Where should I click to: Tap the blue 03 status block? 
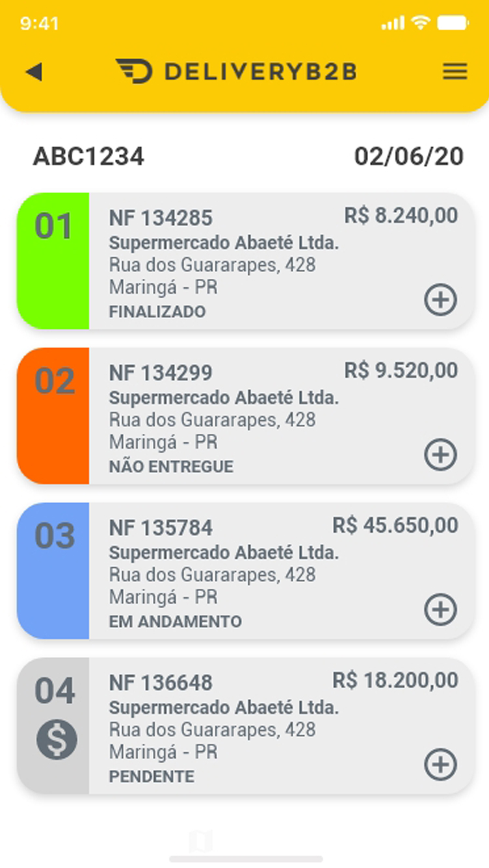(x=53, y=570)
